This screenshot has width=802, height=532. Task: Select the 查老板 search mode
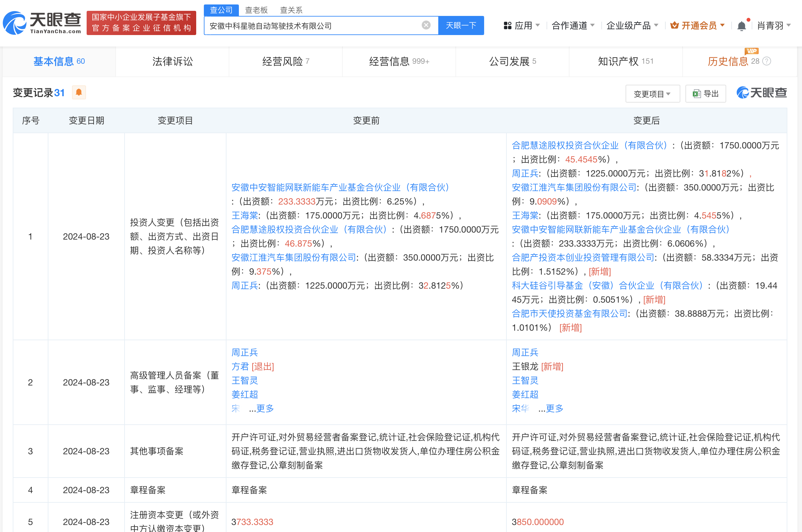[256, 10]
